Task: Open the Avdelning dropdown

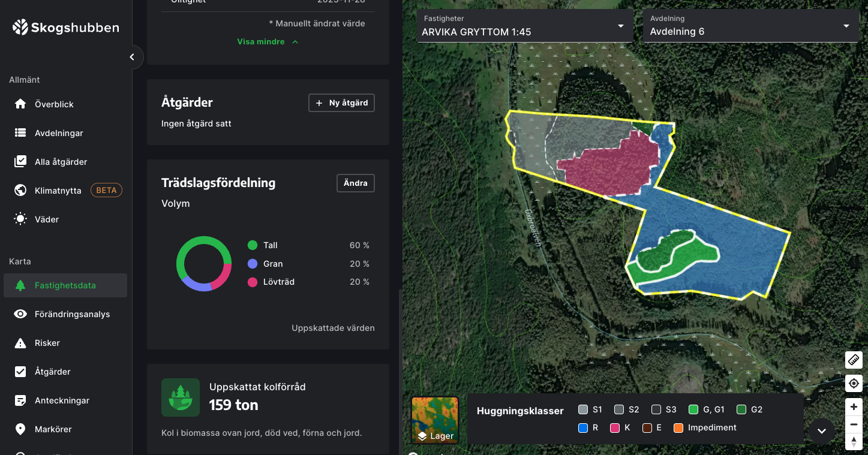Action: (750, 26)
